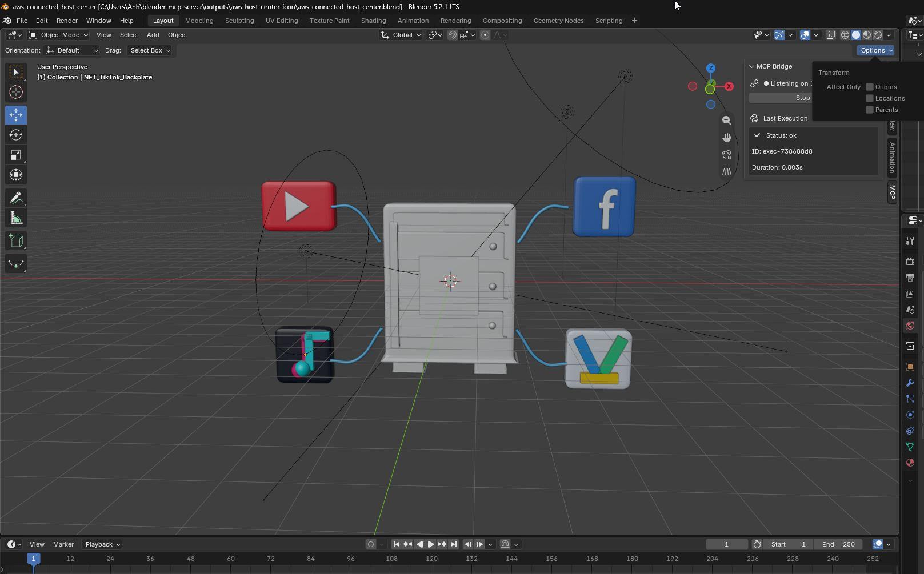Enable Affect Only Origins checkbox

point(870,87)
